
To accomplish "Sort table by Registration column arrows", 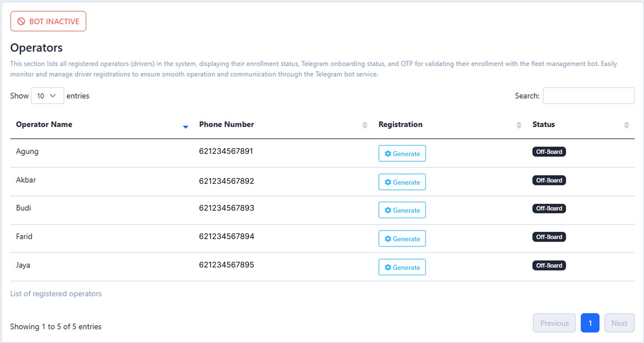I will click(519, 125).
